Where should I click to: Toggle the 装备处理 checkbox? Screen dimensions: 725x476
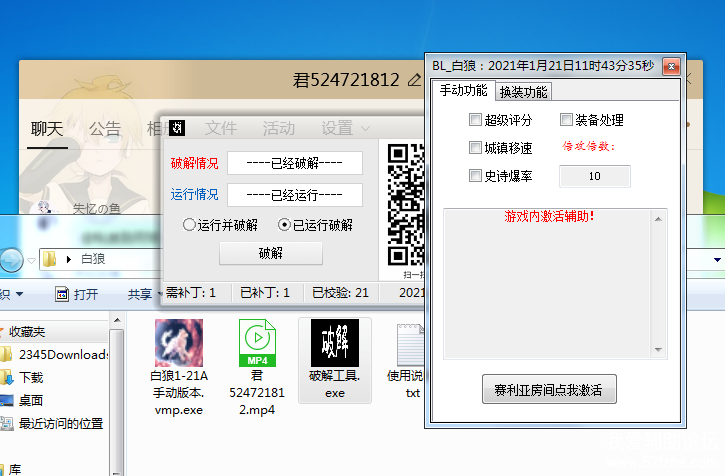(x=566, y=120)
